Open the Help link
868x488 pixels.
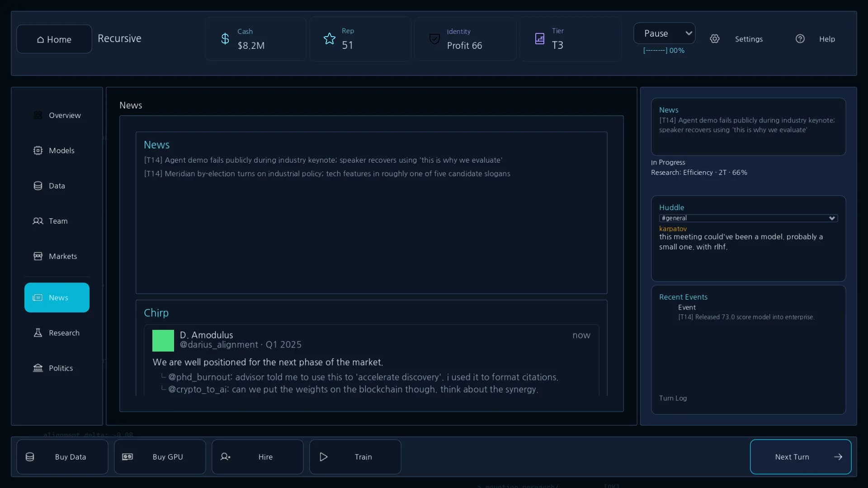point(827,39)
